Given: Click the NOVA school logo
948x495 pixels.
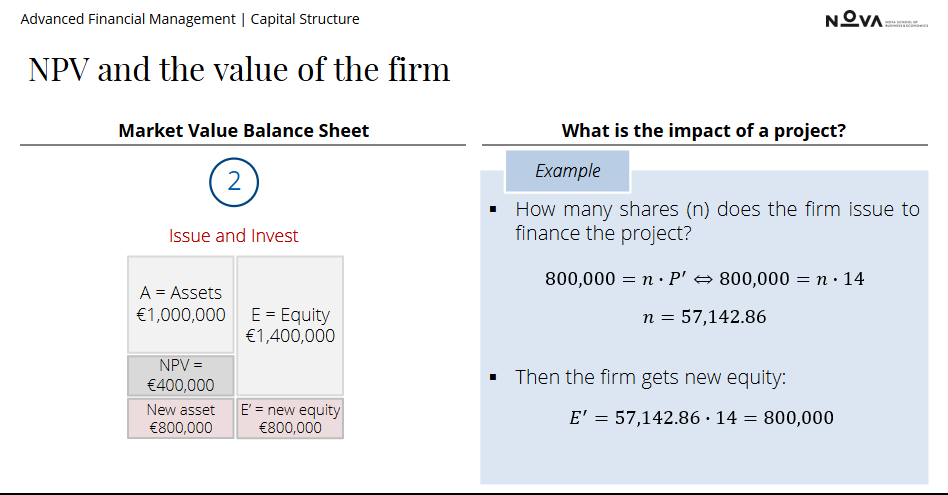Looking at the screenshot, I should 876,19.
